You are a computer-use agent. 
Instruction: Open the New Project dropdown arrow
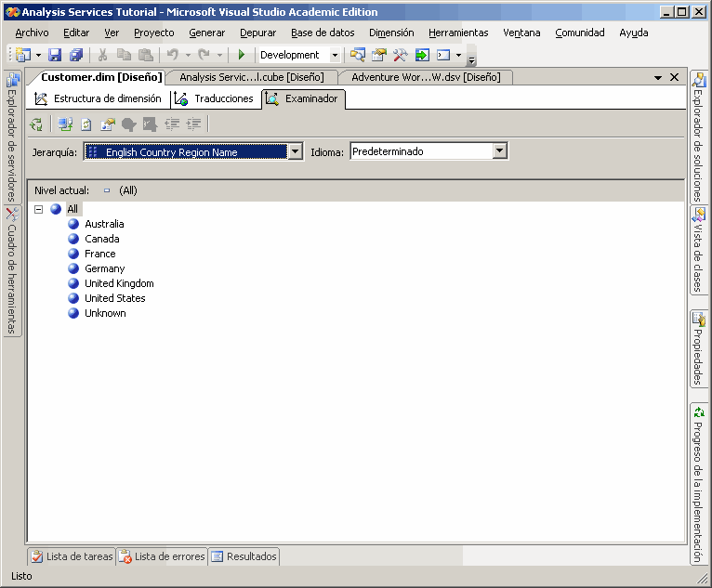pyautogui.click(x=39, y=56)
